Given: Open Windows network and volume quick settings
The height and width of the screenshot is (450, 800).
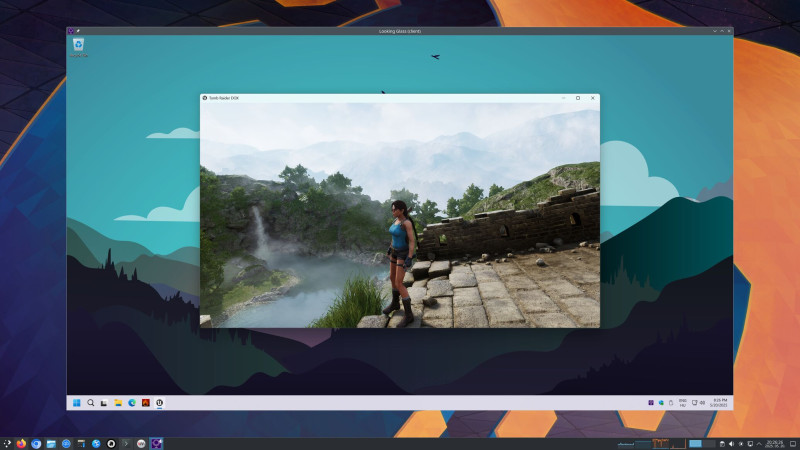Looking at the screenshot, I should tap(698, 403).
